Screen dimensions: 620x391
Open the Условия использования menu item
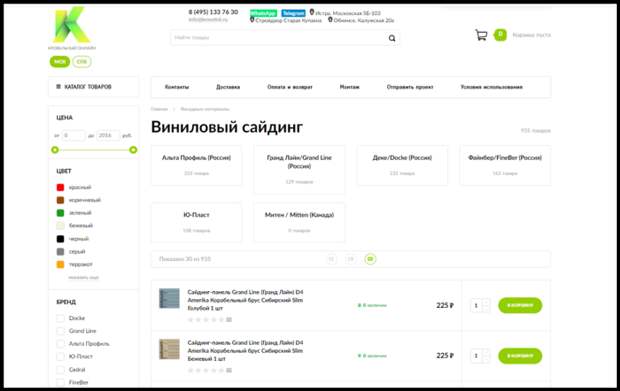point(491,87)
